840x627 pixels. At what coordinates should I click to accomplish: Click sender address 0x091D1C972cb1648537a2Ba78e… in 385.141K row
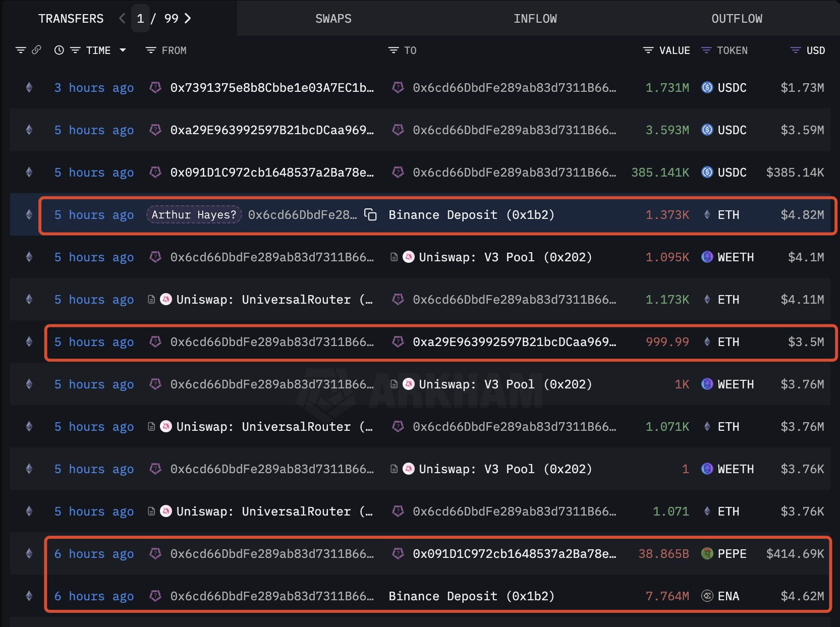[x=272, y=173]
